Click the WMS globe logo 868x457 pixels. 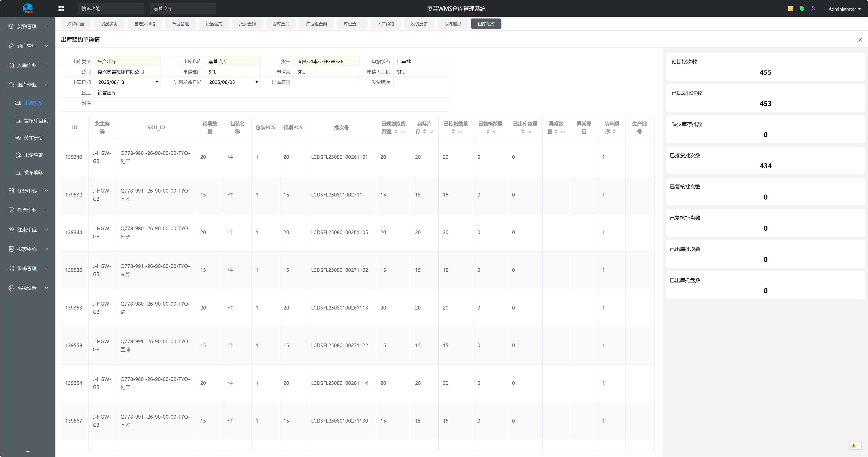coord(28,8)
